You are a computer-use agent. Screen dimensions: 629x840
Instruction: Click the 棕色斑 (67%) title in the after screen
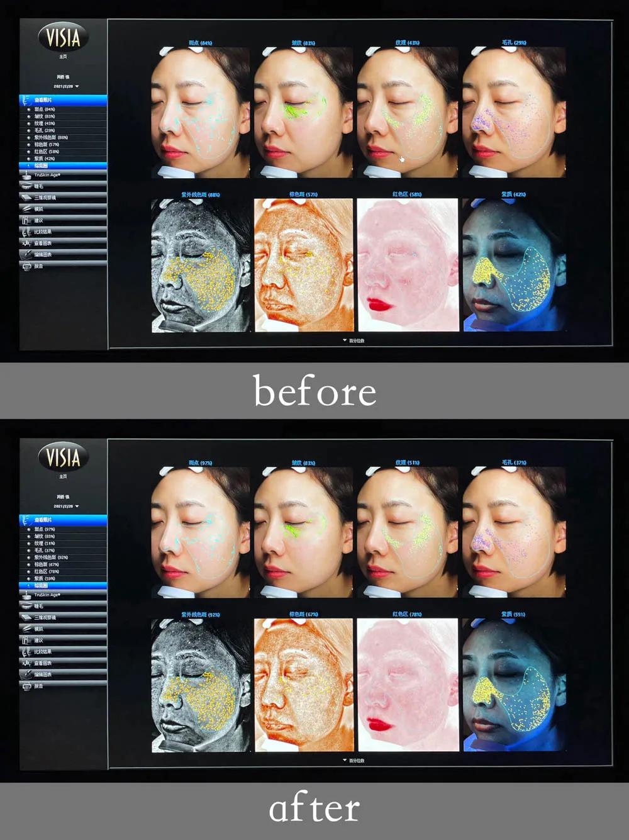click(x=304, y=614)
